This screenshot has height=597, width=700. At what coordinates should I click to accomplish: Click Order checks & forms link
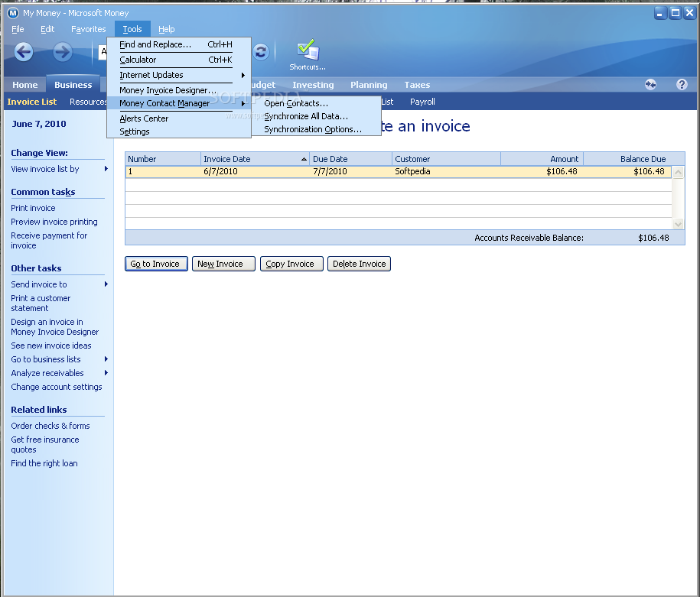tap(50, 426)
